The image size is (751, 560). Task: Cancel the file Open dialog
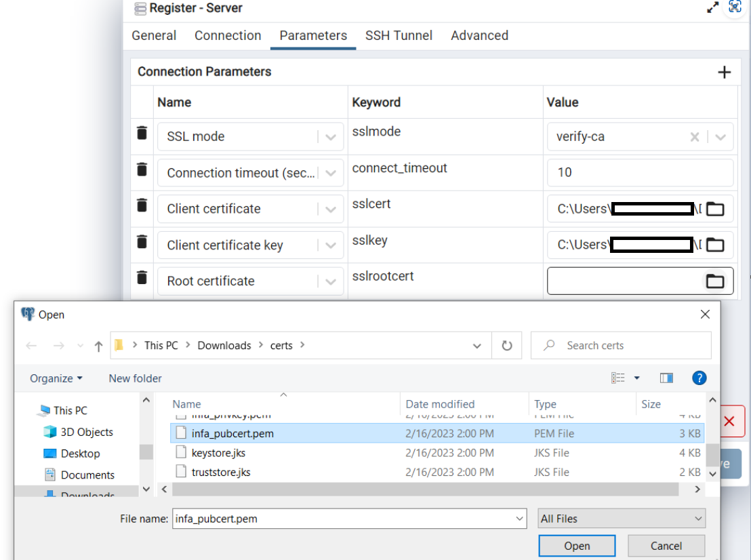tap(666, 546)
